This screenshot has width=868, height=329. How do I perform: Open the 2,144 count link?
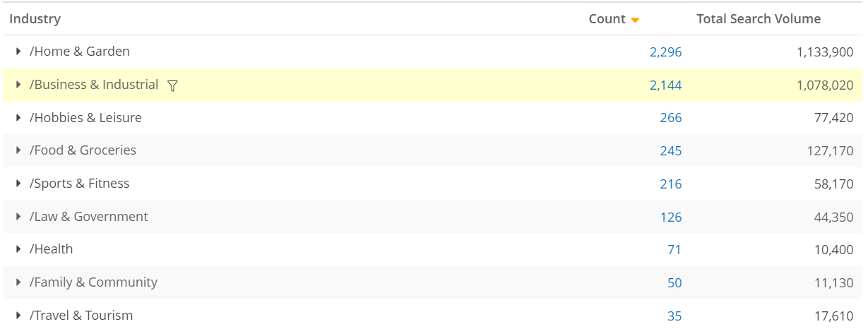coord(665,85)
